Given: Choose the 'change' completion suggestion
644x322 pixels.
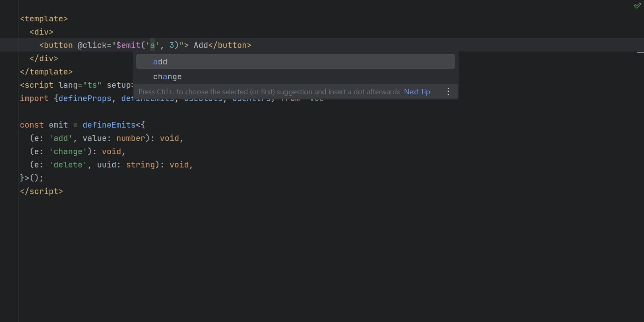Looking at the screenshot, I should point(295,76).
